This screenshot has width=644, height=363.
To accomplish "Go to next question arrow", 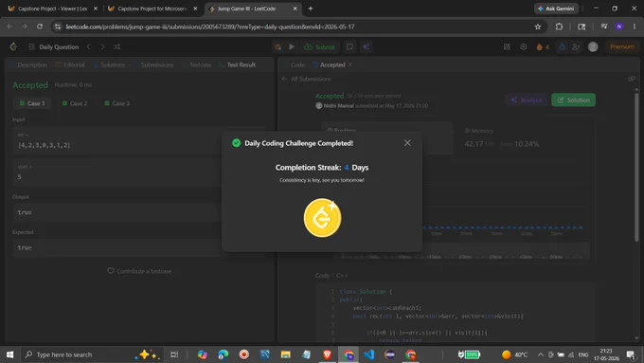I will (x=102, y=46).
